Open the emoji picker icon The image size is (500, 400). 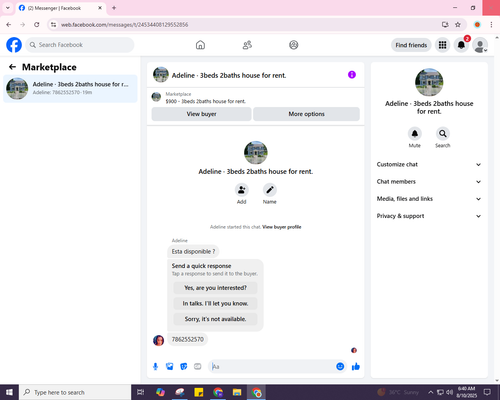click(340, 367)
